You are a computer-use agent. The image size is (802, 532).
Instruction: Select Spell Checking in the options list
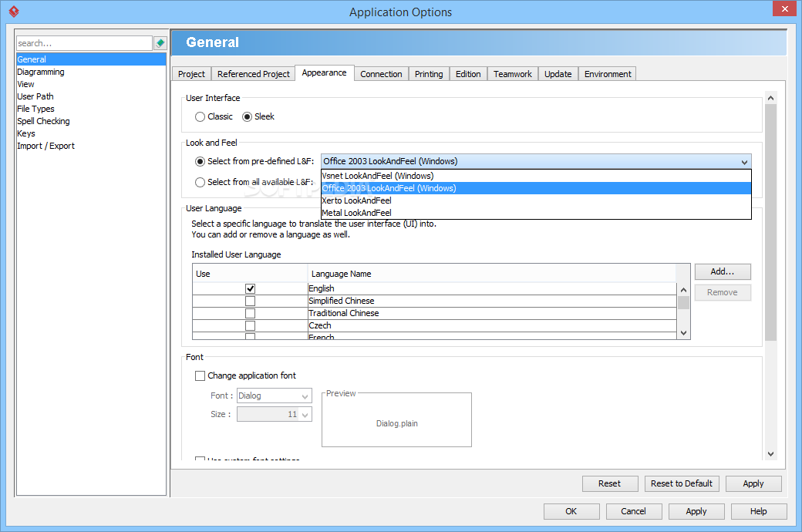click(x=92, y=121)
